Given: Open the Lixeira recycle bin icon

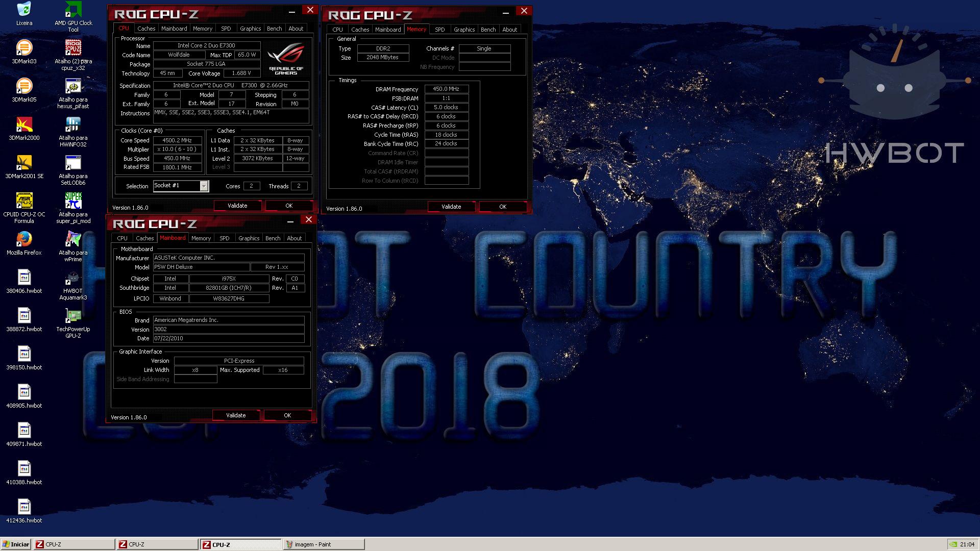Looking at the screenshot, I should point(24,9).
